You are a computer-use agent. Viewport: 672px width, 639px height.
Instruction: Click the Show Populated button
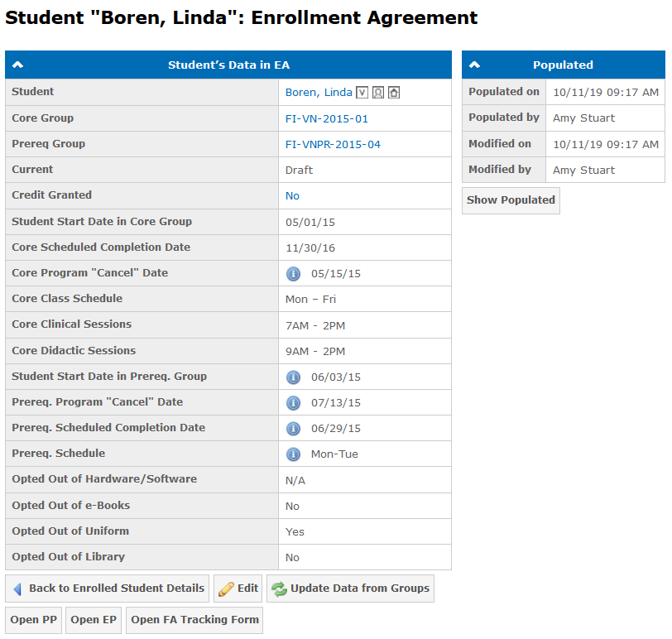(511, 200)
